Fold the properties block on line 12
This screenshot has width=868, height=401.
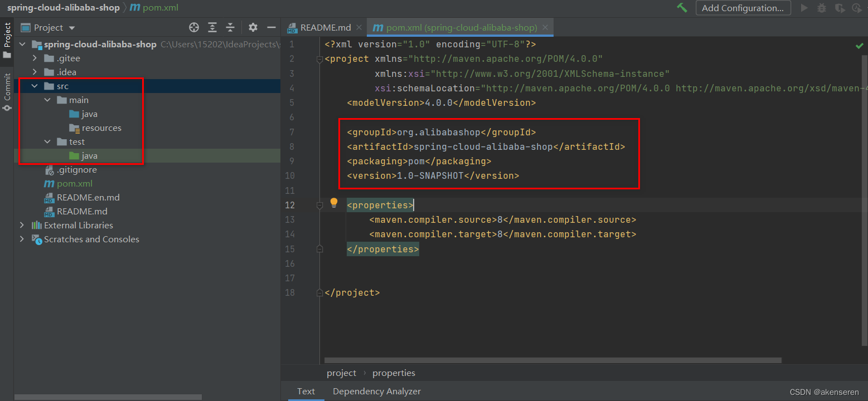(x=319, y=205)
